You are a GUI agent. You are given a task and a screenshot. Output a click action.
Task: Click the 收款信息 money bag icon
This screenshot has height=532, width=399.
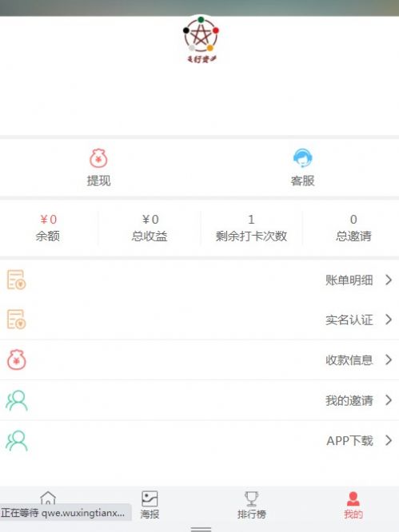coord(16,359)
